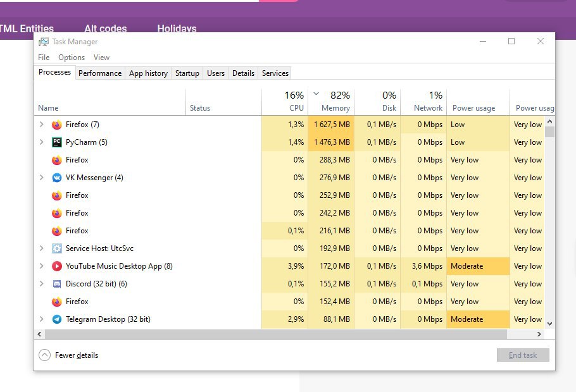
Task: Click the End task button
Action: point(523,355)
